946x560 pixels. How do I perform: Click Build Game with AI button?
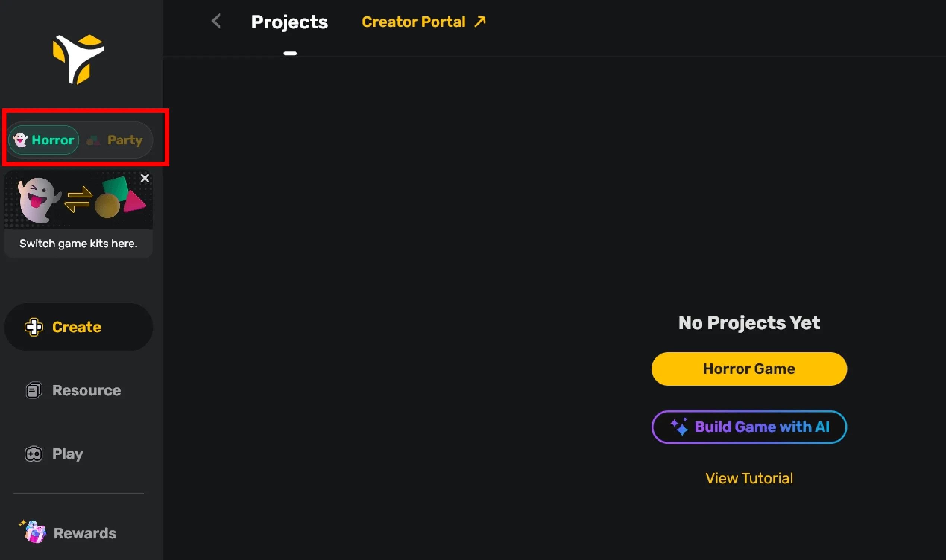click(x=749, y=427)
